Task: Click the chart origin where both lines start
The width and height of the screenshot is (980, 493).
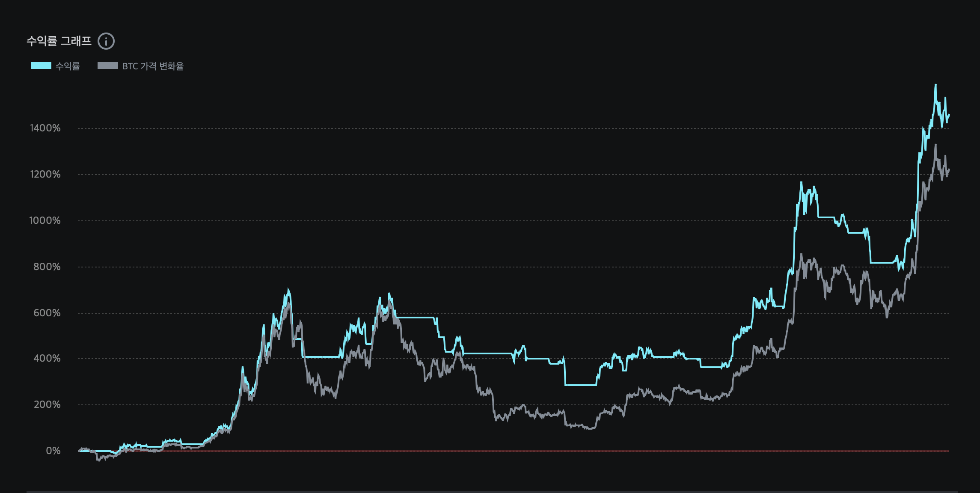Action: point(79,451)
